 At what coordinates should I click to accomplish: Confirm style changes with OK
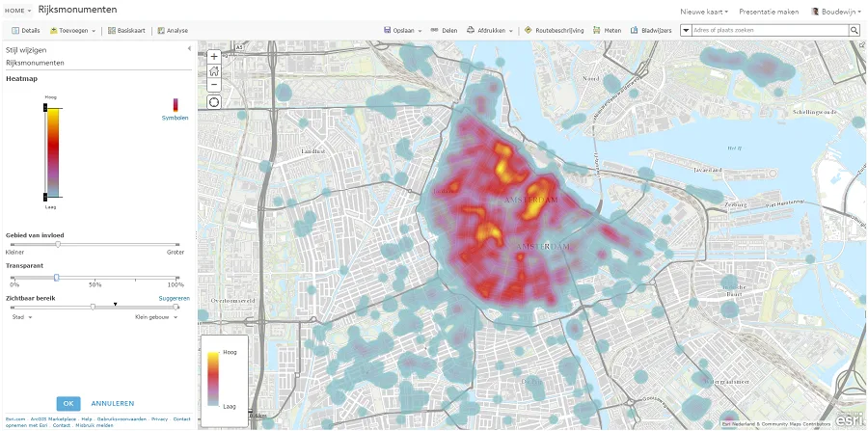[68, 403]
